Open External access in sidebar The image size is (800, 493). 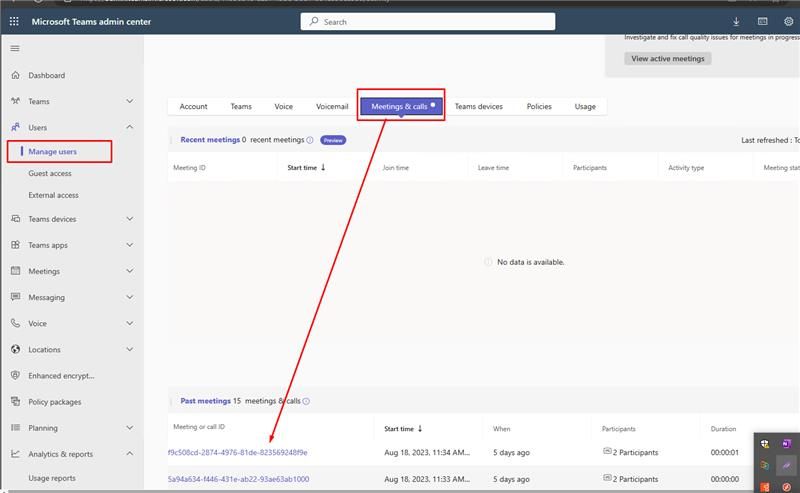click(x=54, y=195)
